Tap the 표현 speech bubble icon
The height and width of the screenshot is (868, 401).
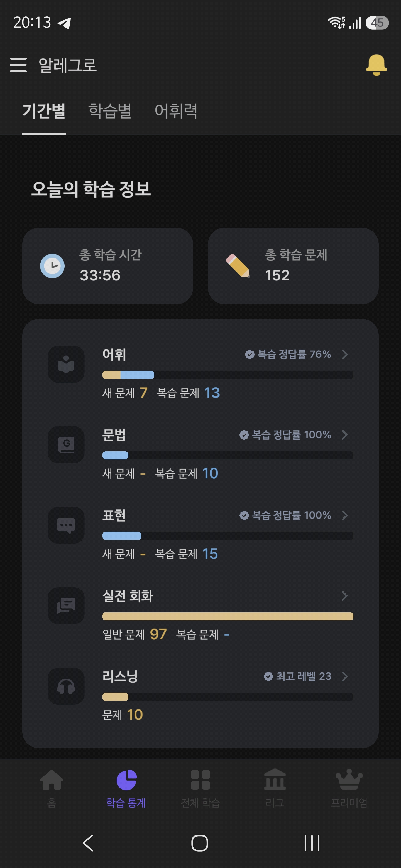pos(66,525)
